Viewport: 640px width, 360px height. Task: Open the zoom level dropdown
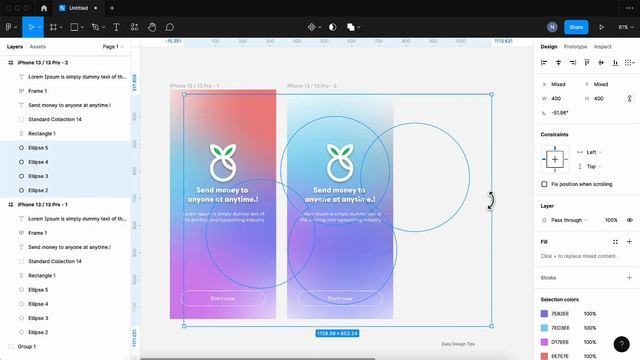click(x=626, y=27)
